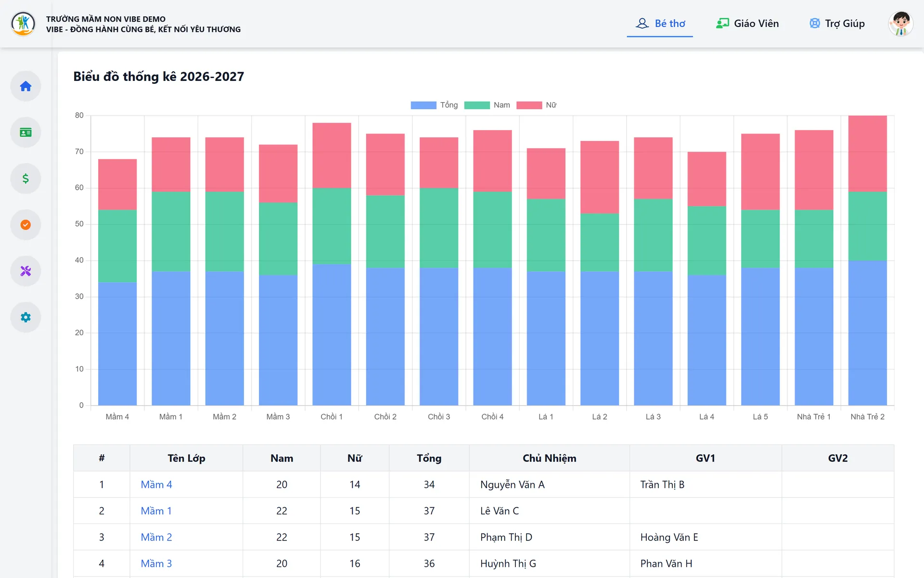Viewport: 924px width, 578px height.
Task: Select the cell Phạm Thị D
Action: point(550,537)
